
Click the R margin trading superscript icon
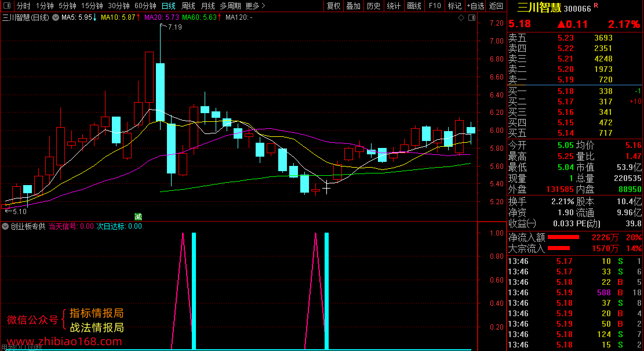tap(596, 5)
